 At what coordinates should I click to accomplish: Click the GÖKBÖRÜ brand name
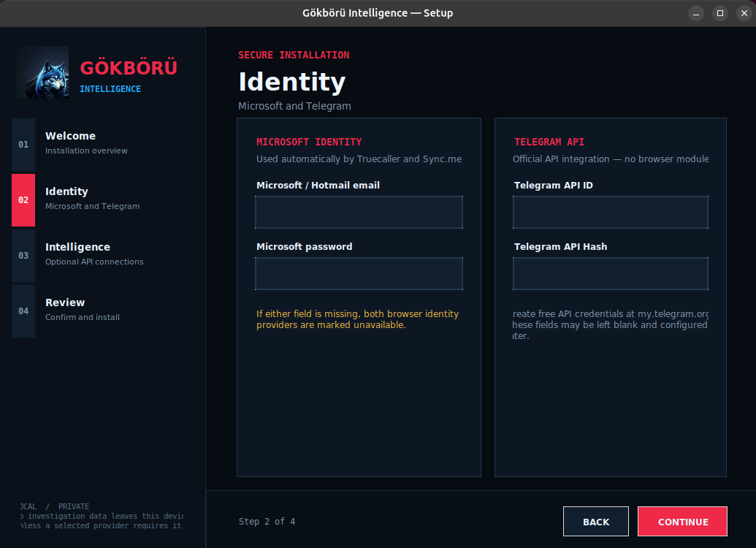pos(129,67)
